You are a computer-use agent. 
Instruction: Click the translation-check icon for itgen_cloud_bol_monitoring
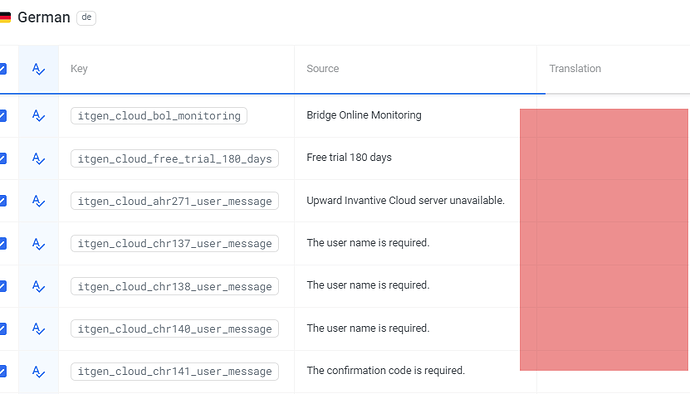[x=38, y=116]
